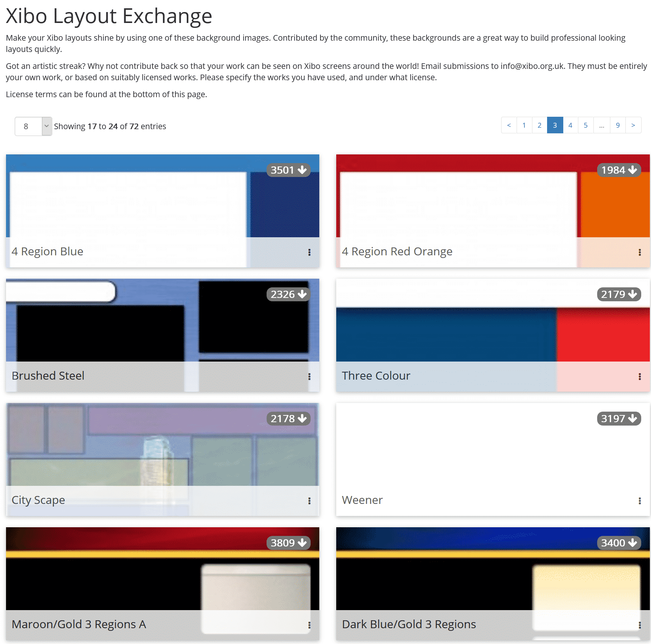
Task: Select the active page 3 button
Action: coord(555,125)
